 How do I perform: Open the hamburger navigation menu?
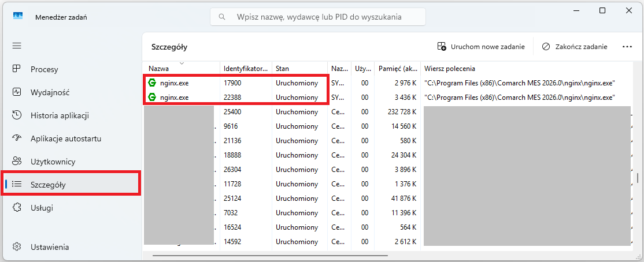coord(17,46)
